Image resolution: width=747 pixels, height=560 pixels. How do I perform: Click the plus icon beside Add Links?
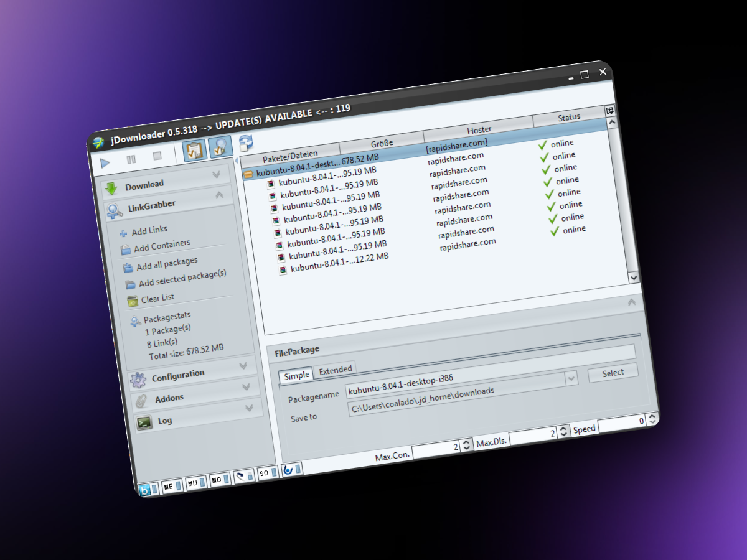point(123,234)
